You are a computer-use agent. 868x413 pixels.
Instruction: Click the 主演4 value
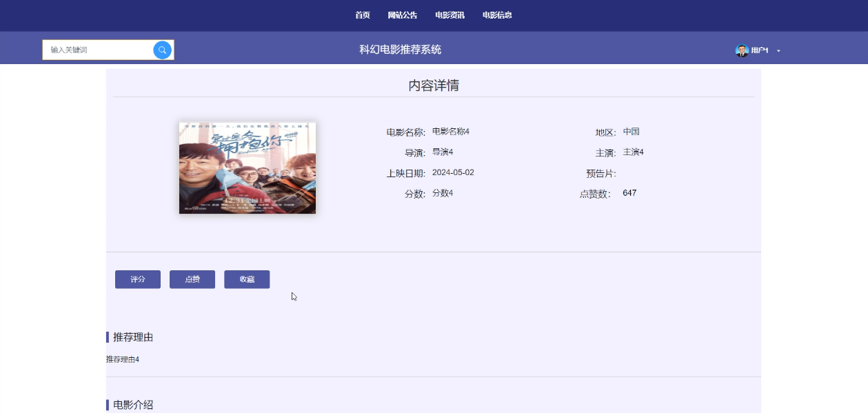(x=634, y=152)
